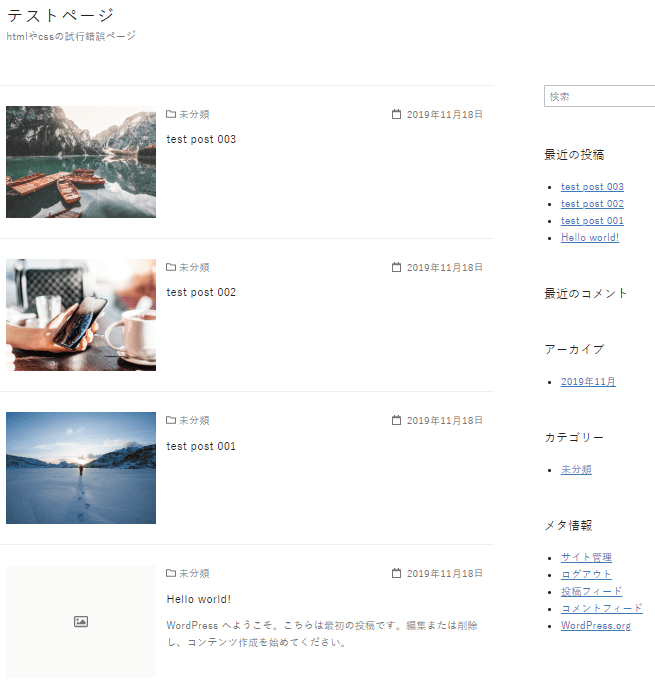Open the 2019年11月 archive link

click(x=588, y=382)
